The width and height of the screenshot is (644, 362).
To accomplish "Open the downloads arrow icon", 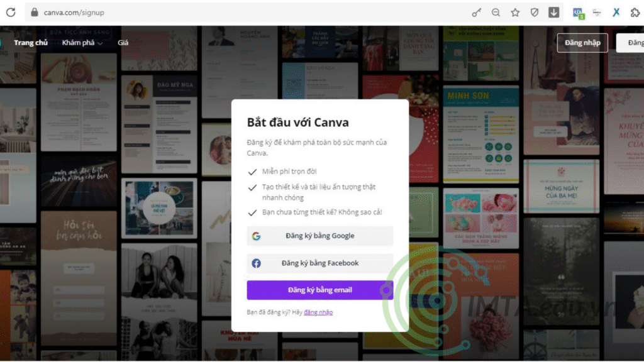I will (x=553, y=13).
